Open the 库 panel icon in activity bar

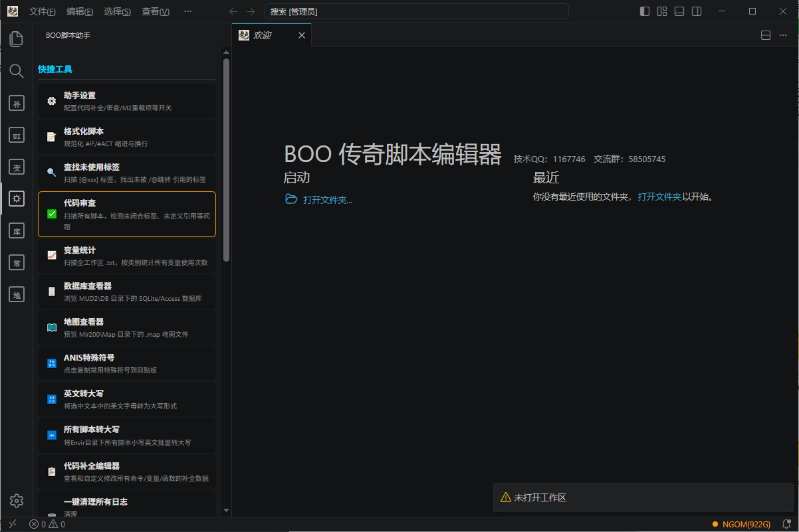17,230
